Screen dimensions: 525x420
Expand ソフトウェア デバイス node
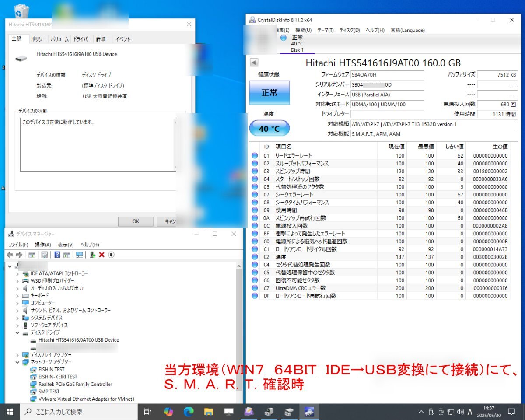(x=17, y=325)
